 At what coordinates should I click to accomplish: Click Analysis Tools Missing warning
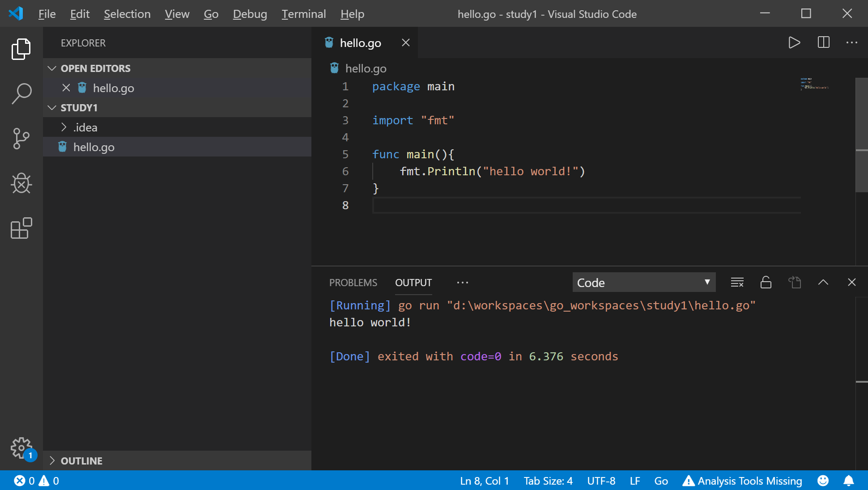point(742,481)
